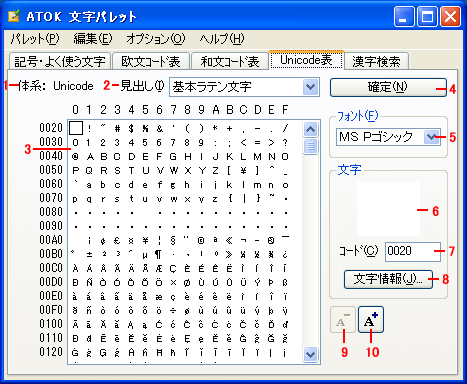Switch to the 漢字検索 tab
The height and width of the screenshot is (384, 467).
376,61
